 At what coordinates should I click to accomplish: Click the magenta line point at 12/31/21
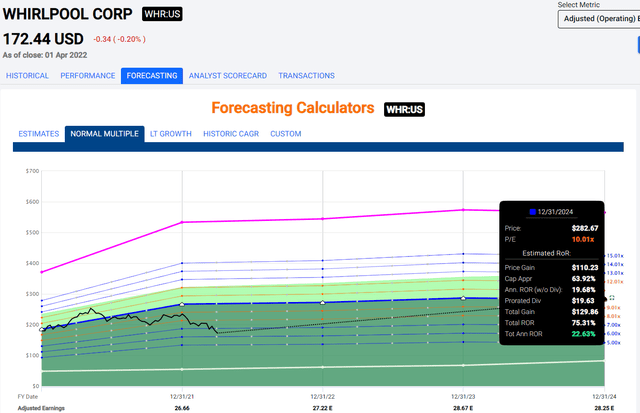tap(182, 222)
